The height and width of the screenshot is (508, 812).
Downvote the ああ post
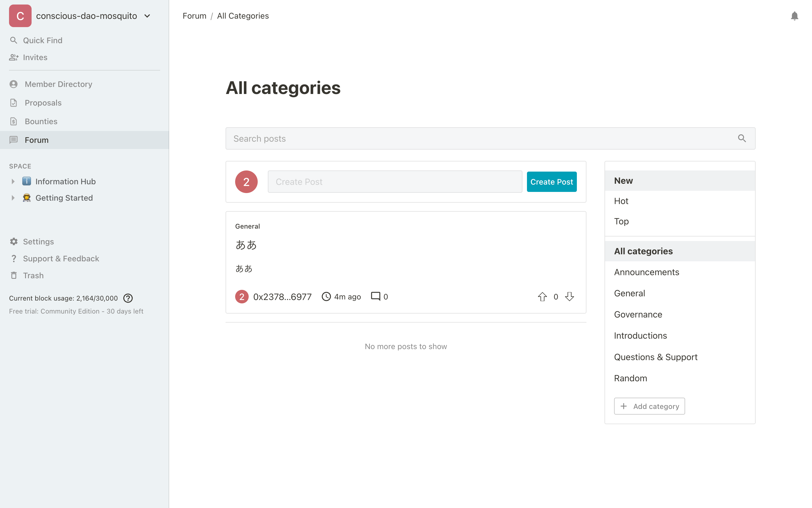pyautogui.click(x=570, y=297)
